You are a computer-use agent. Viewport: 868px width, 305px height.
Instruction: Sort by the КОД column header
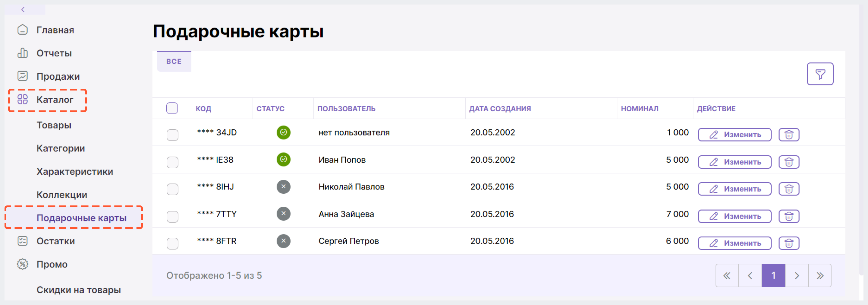pos(203,109)
